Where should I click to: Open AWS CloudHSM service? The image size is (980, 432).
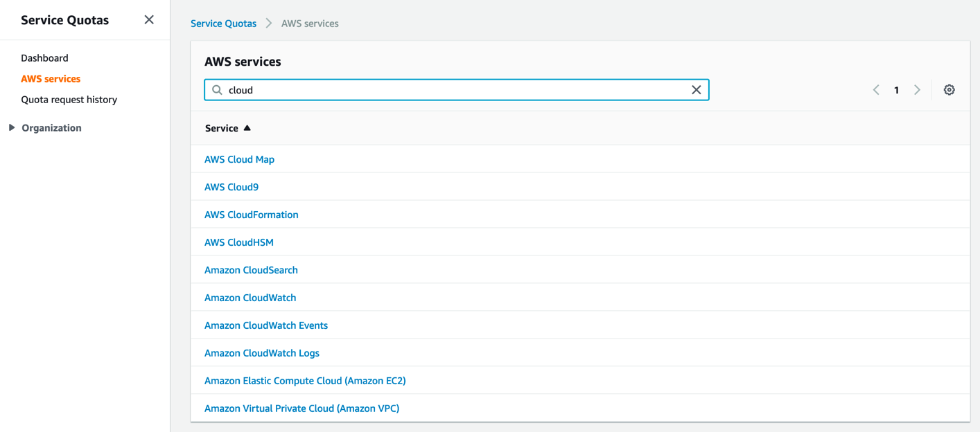pyautogui.click(x=239, y=242)
